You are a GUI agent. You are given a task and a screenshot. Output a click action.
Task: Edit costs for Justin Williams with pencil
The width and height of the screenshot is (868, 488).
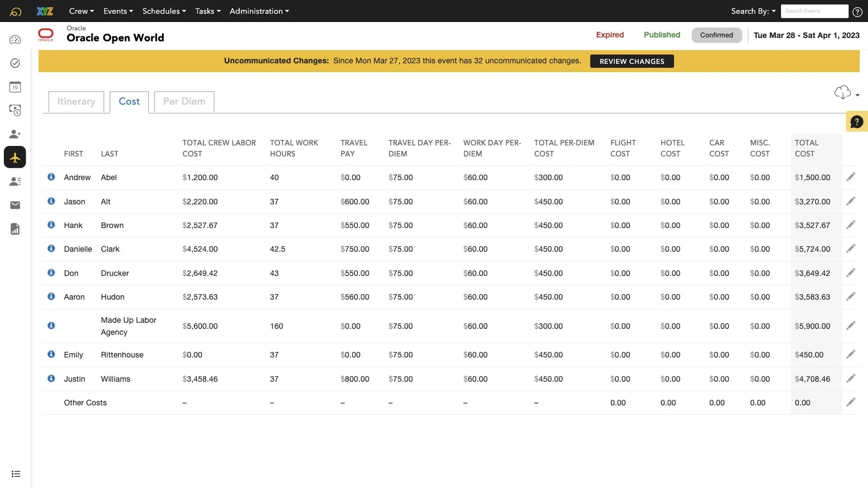(x=851, y=378)
